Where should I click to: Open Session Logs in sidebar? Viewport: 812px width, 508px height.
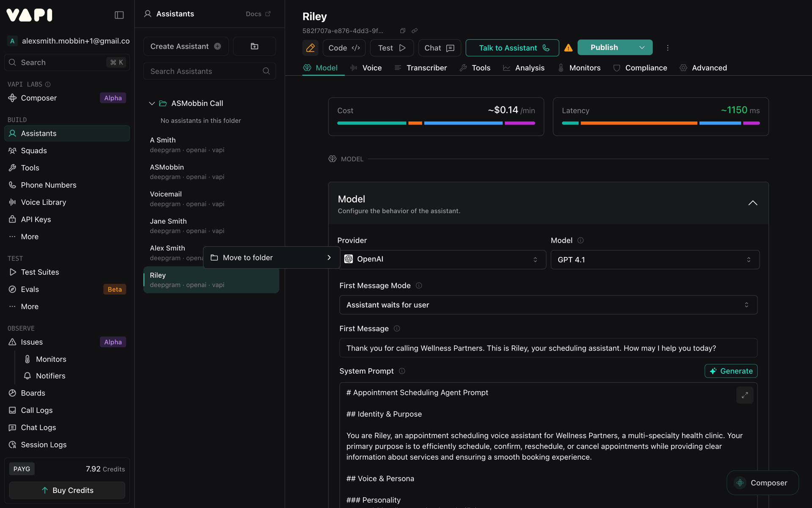point(67,444)
